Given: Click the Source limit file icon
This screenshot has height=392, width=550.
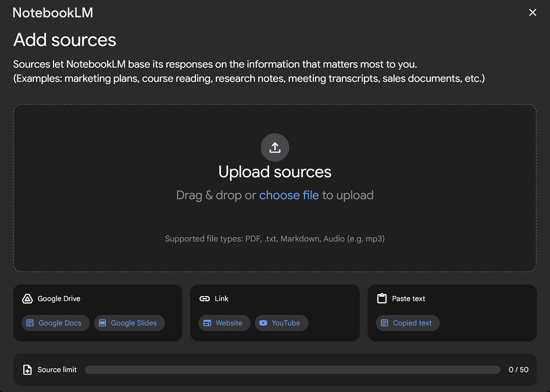Looking at the screenshot, I should click(x=27, y=370).
